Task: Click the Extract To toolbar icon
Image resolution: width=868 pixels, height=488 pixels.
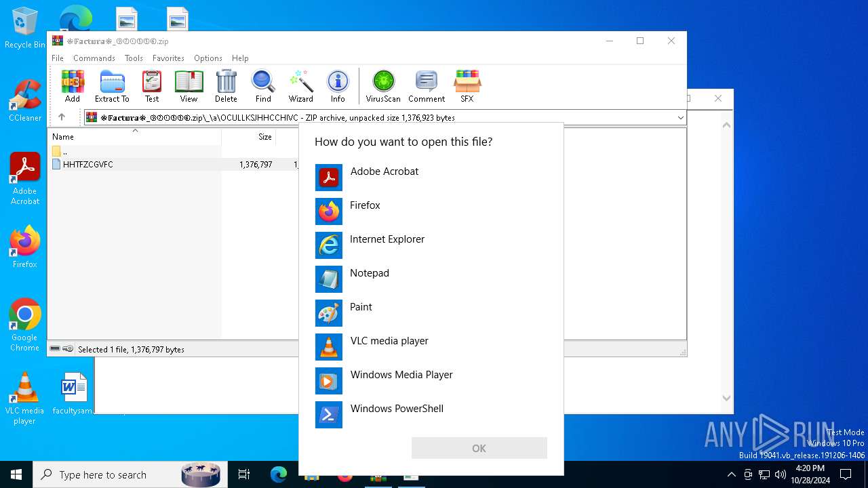Action: click(x=112, y=86)
